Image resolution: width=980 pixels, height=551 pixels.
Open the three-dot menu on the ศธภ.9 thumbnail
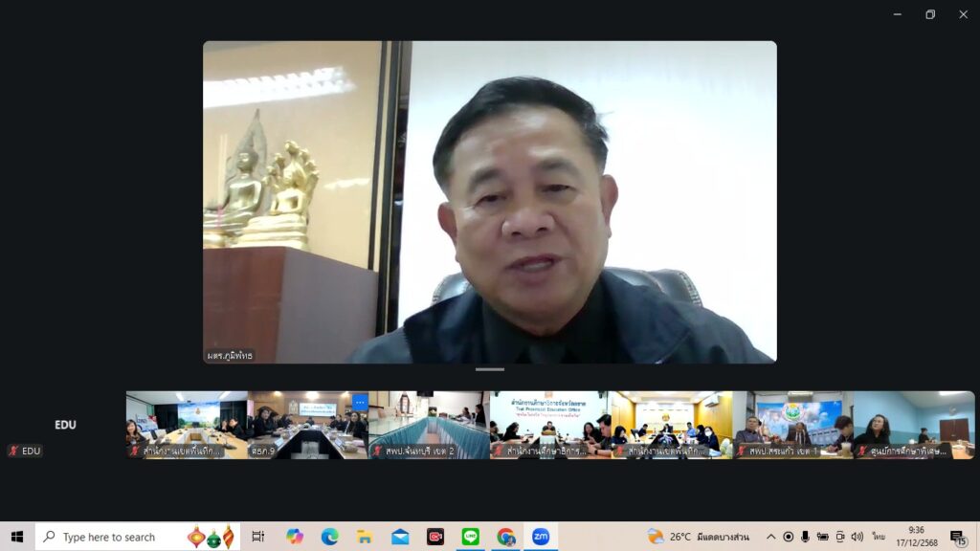point(360,402)
